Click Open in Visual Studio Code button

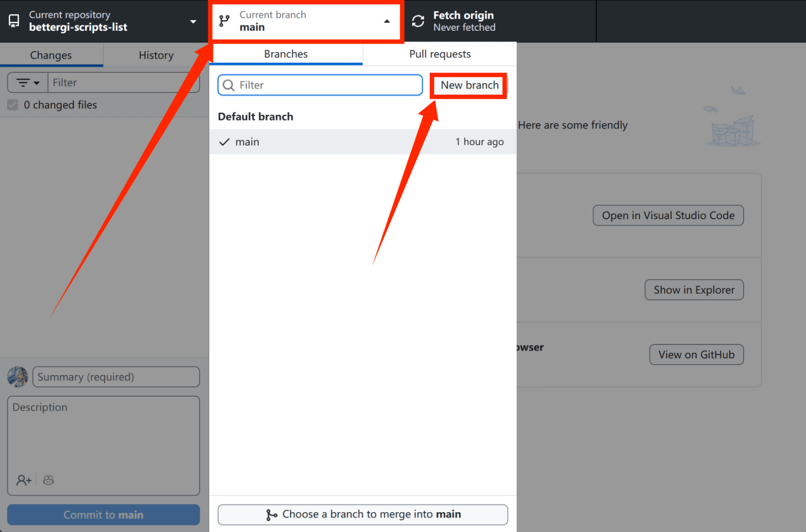[x=668, y=215]
